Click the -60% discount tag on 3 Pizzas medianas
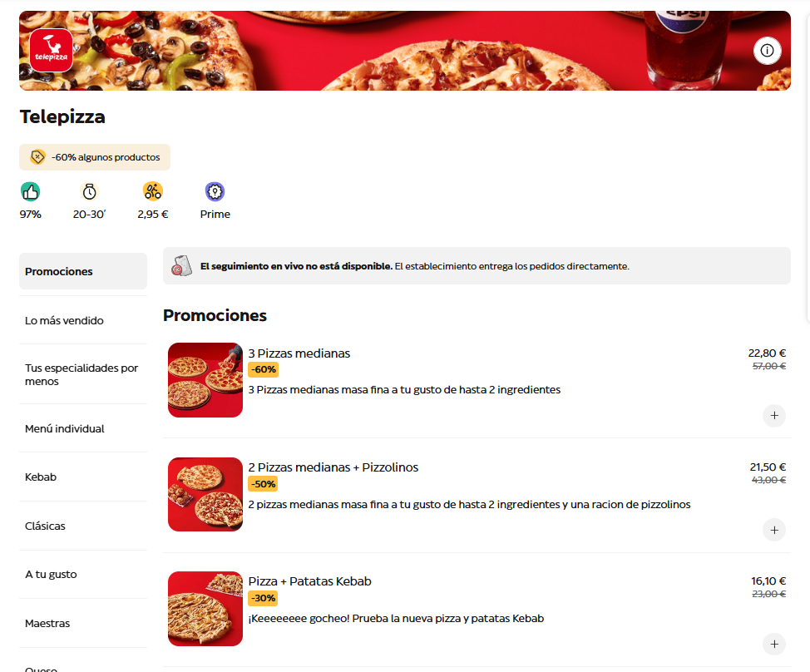810x672 pixels. click(264, 370)
